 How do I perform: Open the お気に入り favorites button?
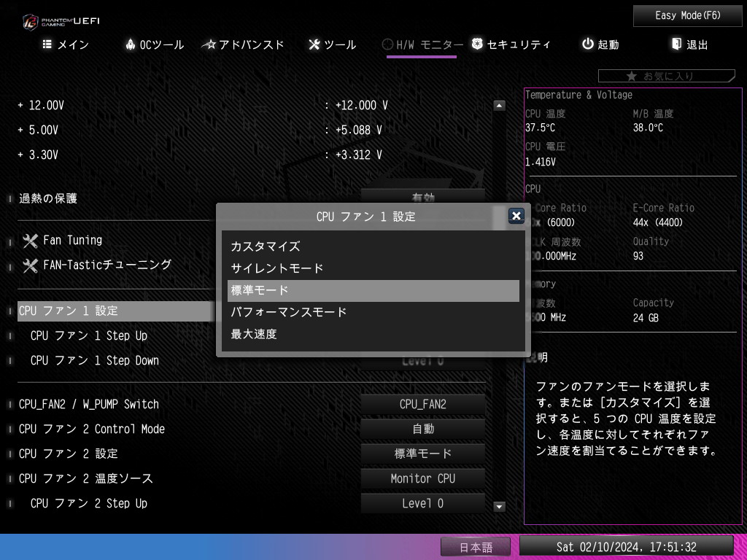click(667, 76)
